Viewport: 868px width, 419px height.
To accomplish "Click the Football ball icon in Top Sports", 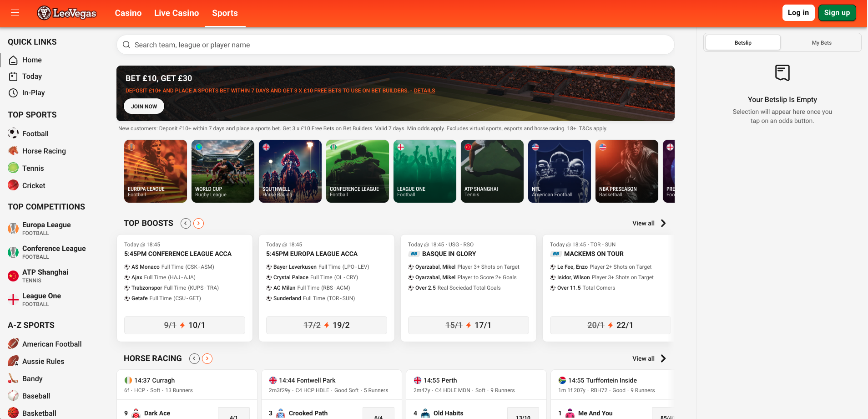I will pyautogui.click(x=13, y=133).
